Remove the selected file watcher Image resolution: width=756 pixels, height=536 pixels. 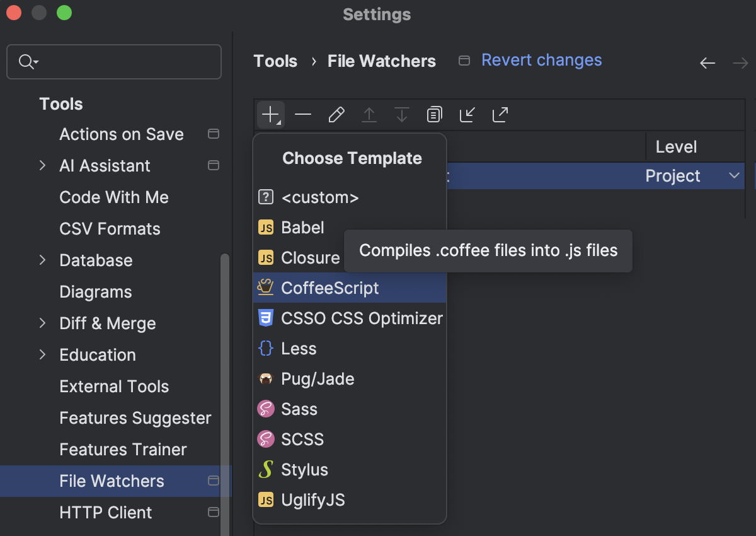tap(303, 114)
